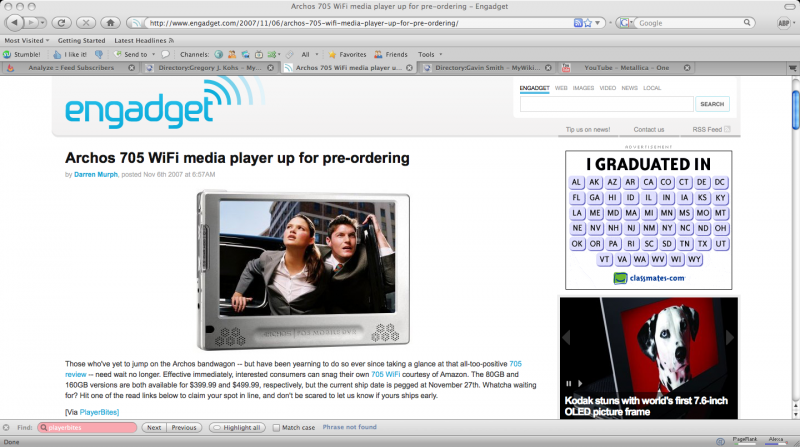Screen dimensions: 800x447
Task: Click the Stop loading X button
Action: (86, 22)
